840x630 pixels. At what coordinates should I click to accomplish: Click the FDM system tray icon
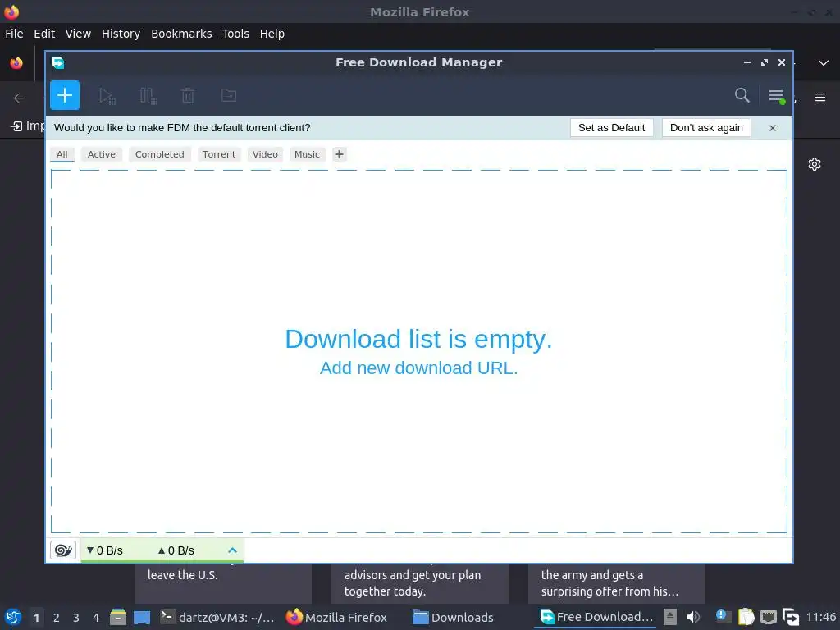tap(791, 617)
